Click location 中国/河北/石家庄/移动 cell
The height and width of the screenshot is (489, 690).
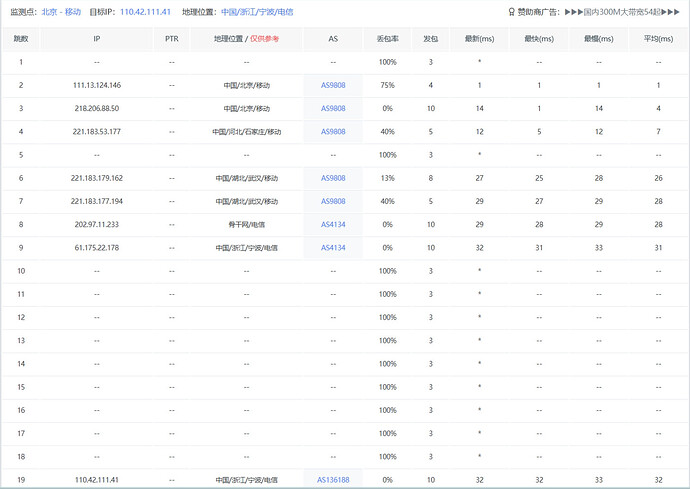(x=246, y=132)
